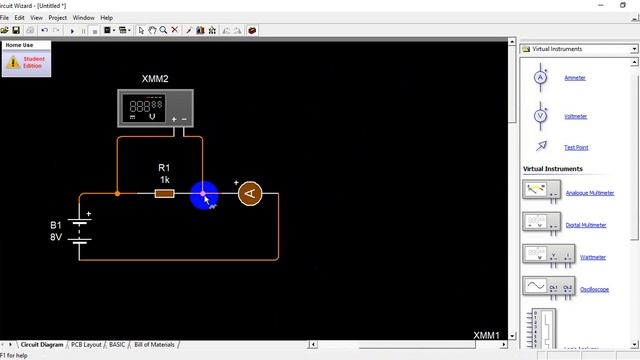
Task: Click the gallery panel scroll up arrow
Action: (634, 62)
